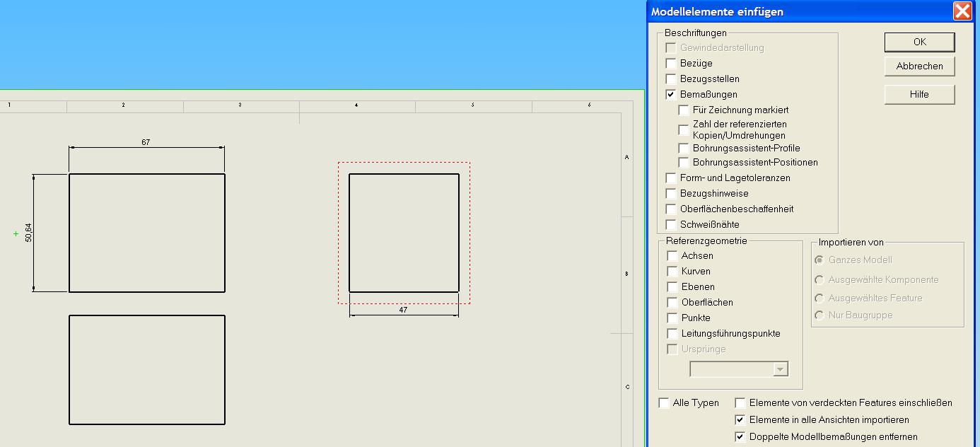Check the Bezugsstellen option
980x447 pixels.
click(671, 79)
